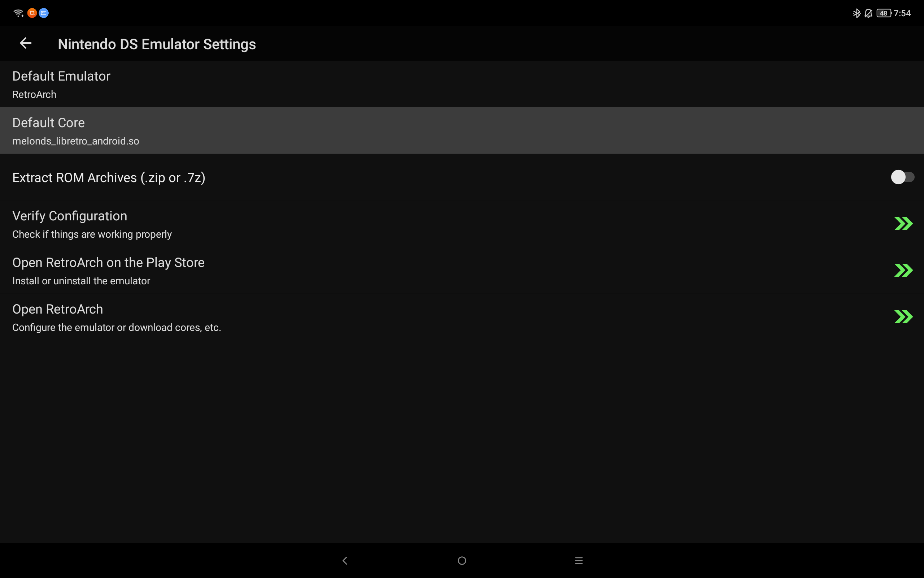Tap the Bluetooth status icon
This screenshot has width=924, height=578.
pos(857,13)
